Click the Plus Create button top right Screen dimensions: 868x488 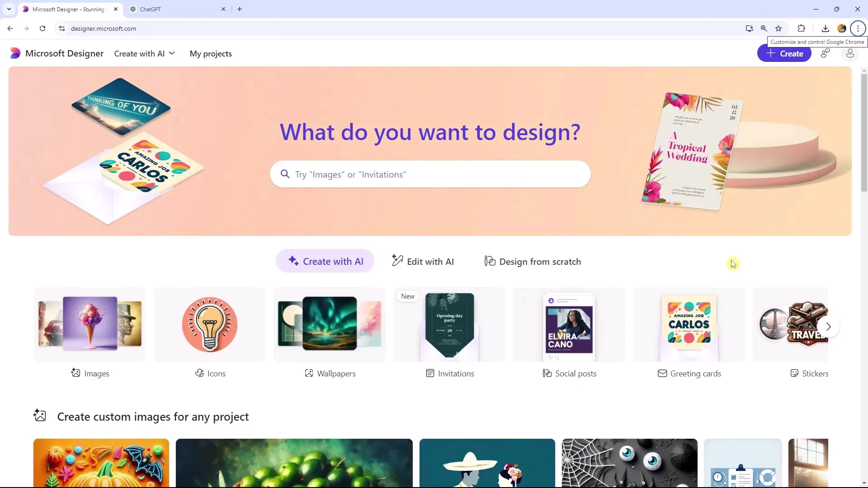(x=785, y=54)
